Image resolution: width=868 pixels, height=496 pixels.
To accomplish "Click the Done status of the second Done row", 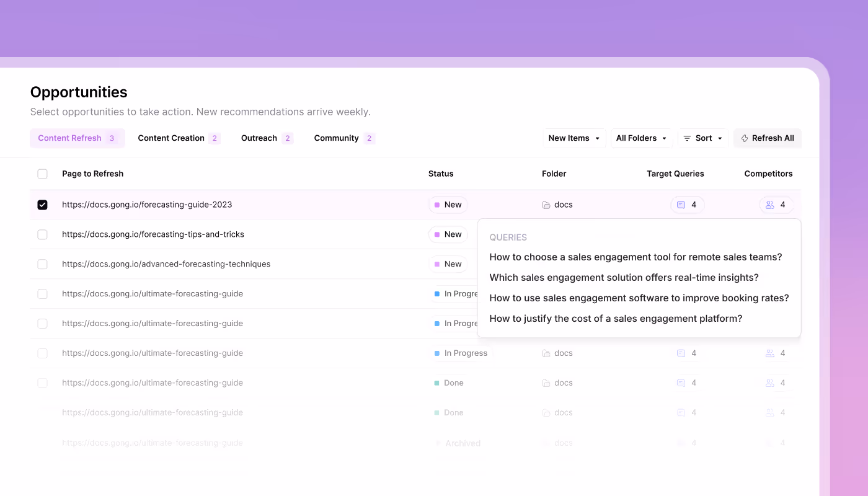I will pos(449,413).
